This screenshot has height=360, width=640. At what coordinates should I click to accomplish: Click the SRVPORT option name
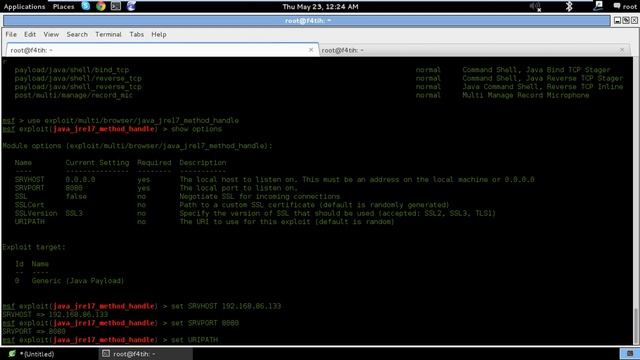pos(29,188)
